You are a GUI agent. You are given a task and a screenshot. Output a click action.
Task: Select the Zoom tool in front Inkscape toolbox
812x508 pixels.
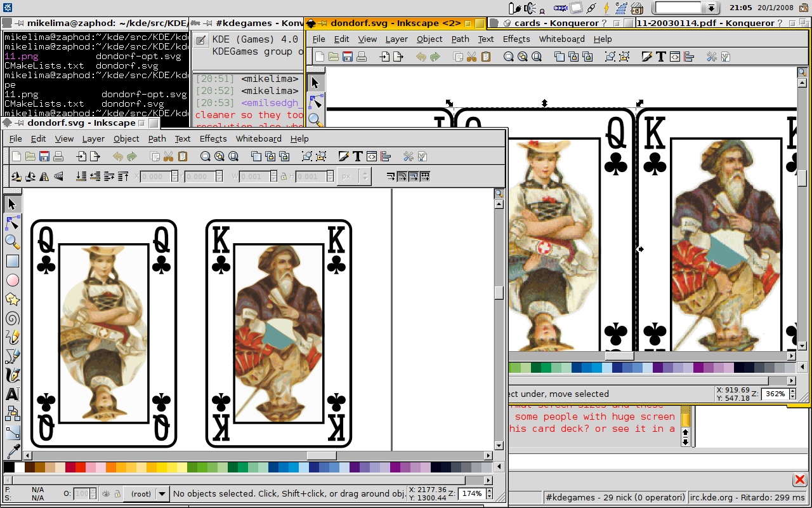click(x=12, y=242)
